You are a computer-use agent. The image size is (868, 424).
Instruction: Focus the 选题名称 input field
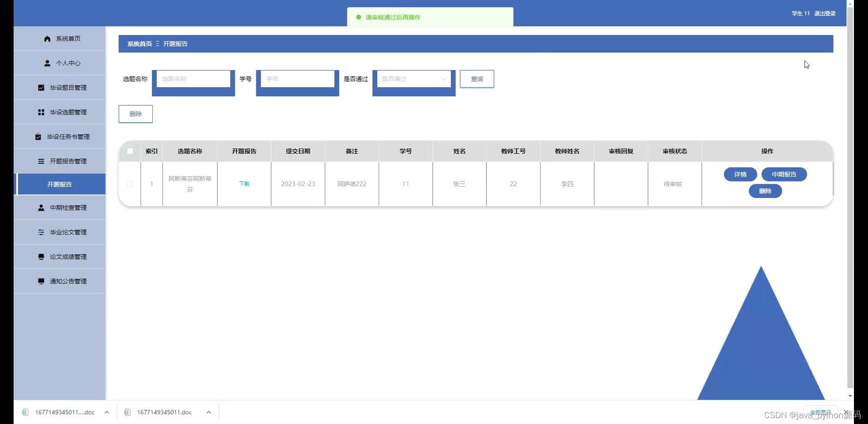pyautogui.click(x=193, y=79)
